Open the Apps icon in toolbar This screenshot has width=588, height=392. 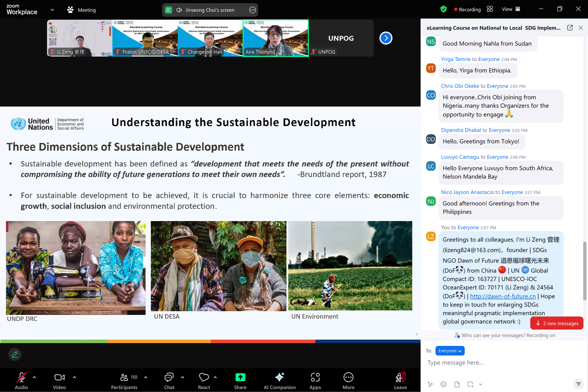315,381
